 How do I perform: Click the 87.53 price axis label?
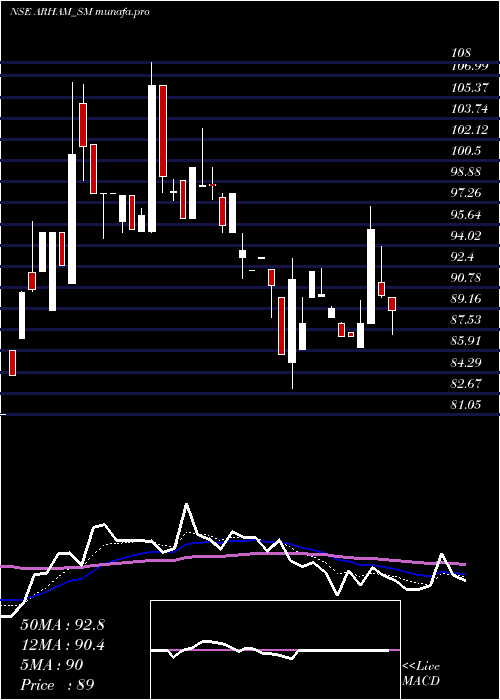[x=466, y=319]
